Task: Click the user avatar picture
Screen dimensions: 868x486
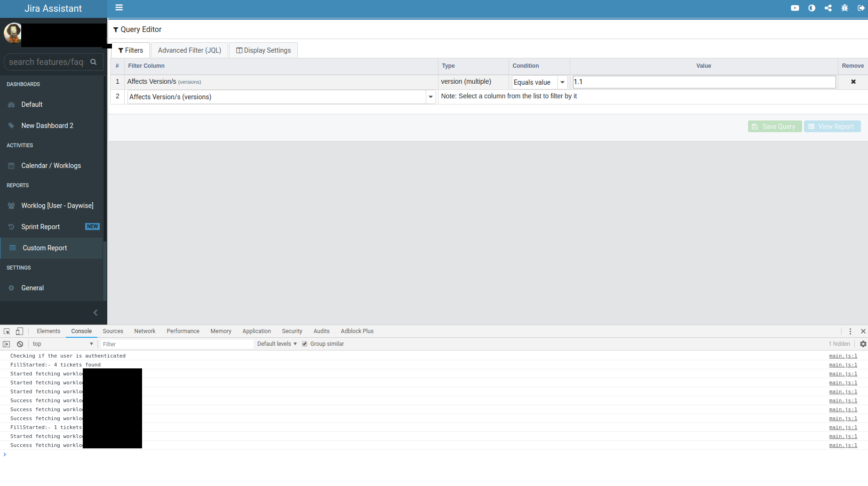Action: tap(13, 33)
